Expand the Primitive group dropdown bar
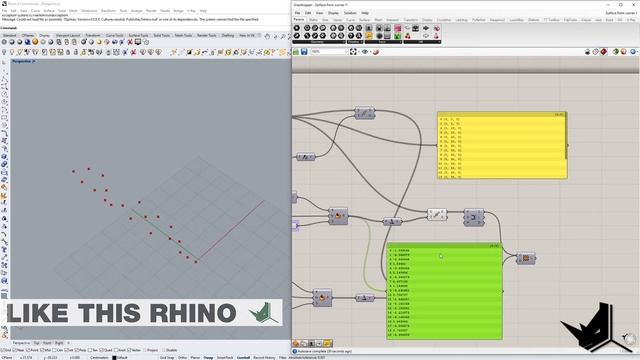 (x=354, y=42)
